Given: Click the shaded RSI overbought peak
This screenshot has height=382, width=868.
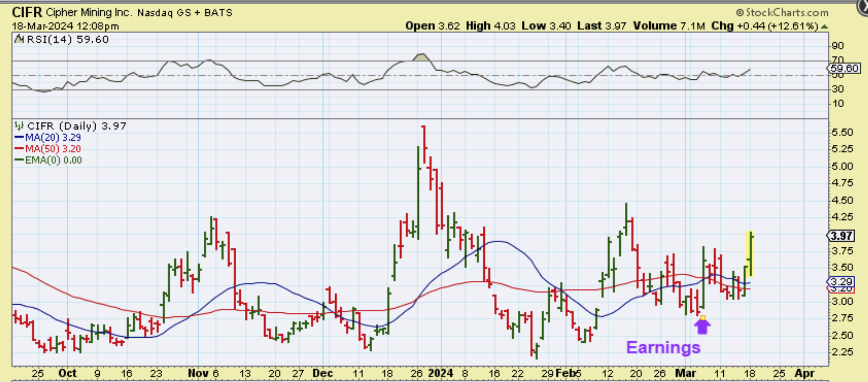Looking at the screenshot, I should pos(421,58).
